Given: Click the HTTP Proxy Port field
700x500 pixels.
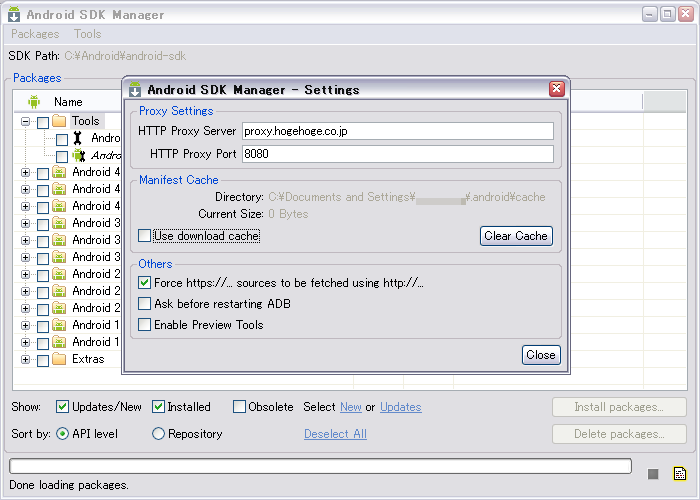Looking at the screenshot, I should [398, 154].
